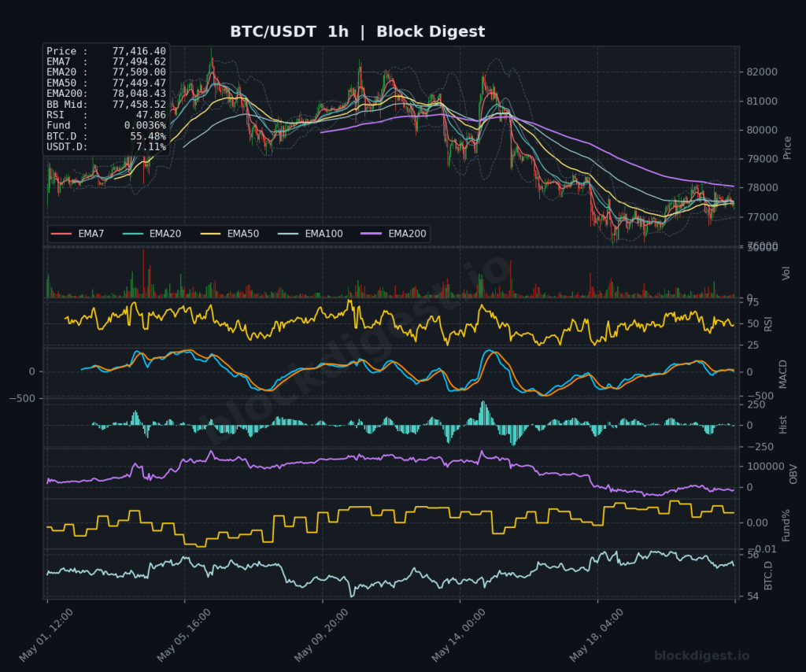Viewport: 806px width, 672px height.
Task: Select the Fund 0.0036% info box row
Action: 106,125
